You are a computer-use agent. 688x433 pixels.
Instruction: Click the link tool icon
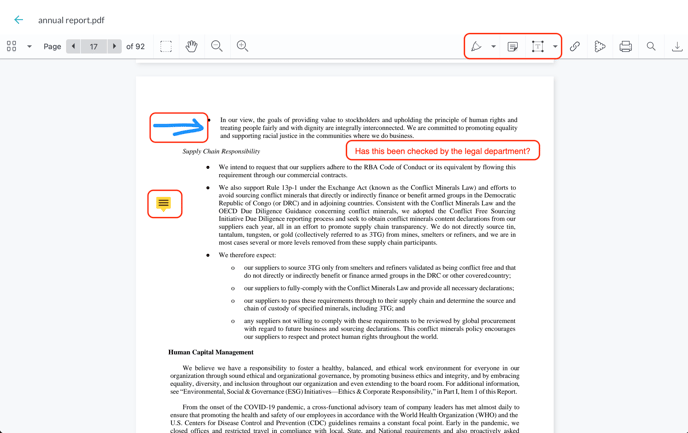(x=575, y=46)
